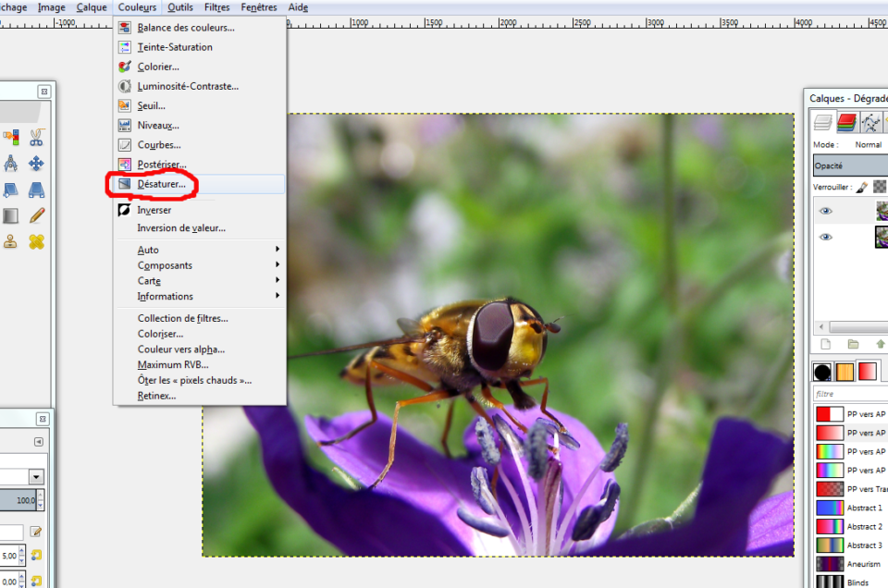Choose Luminosité-Contraste from the menu

(x=200, y=86)
